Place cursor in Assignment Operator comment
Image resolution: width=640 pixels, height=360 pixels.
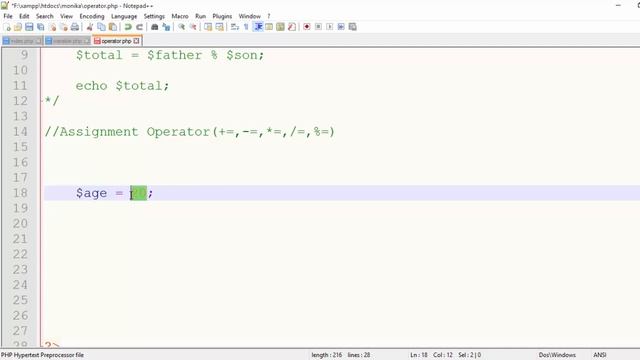coord(190,132)
